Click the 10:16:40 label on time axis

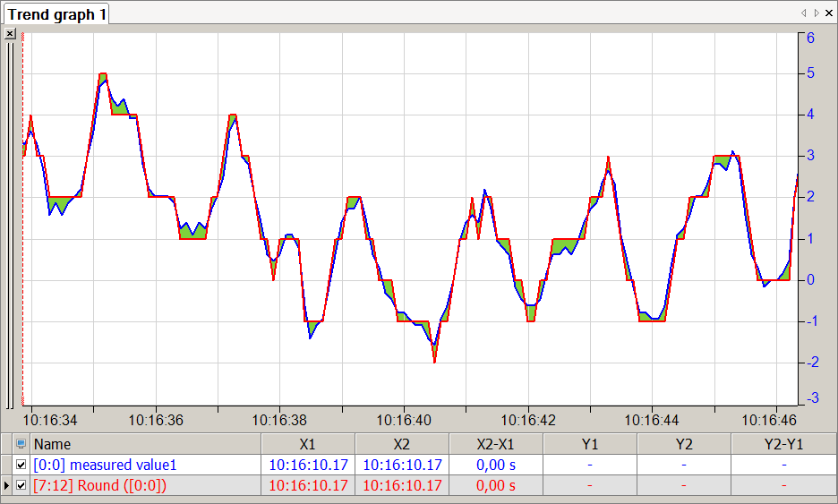point(403,420)
